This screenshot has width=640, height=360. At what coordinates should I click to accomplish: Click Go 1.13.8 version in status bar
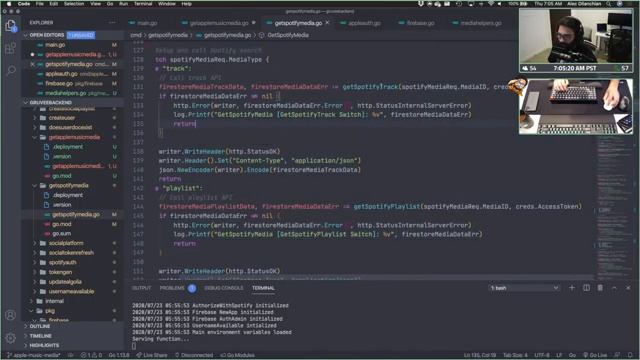pyautogui.click(x=119, y=355)
